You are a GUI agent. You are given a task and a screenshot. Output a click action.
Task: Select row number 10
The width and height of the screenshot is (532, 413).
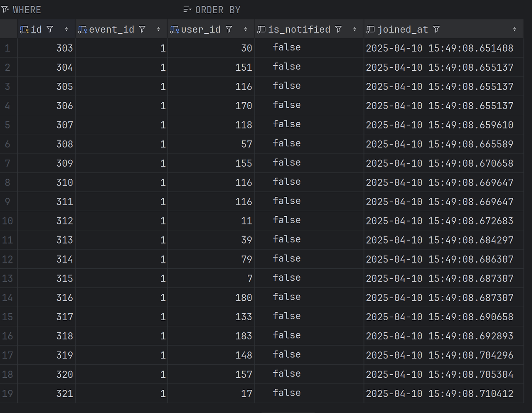point(8,221)
